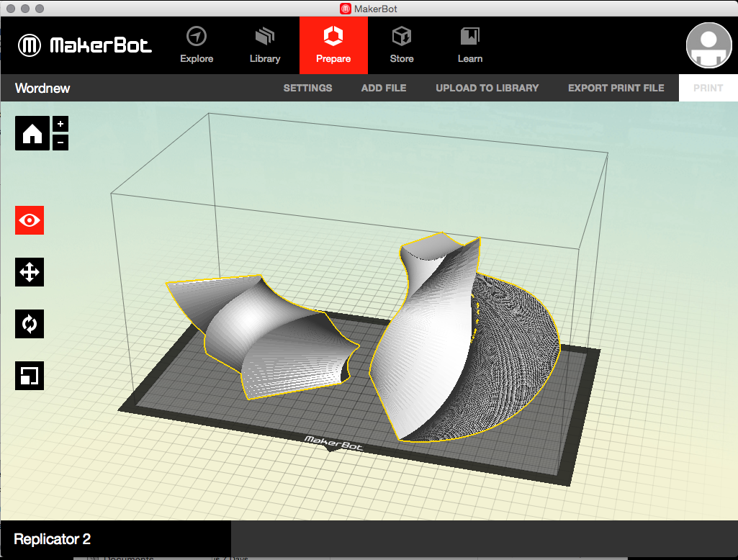Open the Library tab
The width and height of the screenshot is (738, 560).
(265, 45)
